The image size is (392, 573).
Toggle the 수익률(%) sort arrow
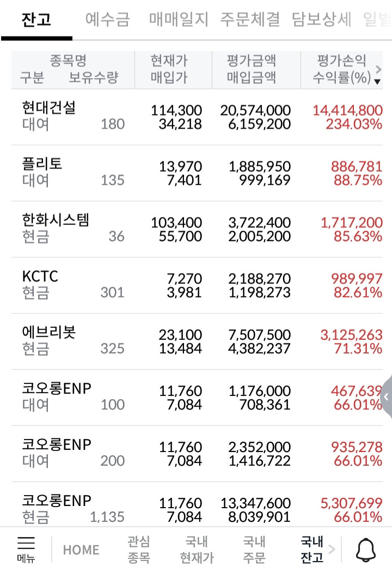377,81
